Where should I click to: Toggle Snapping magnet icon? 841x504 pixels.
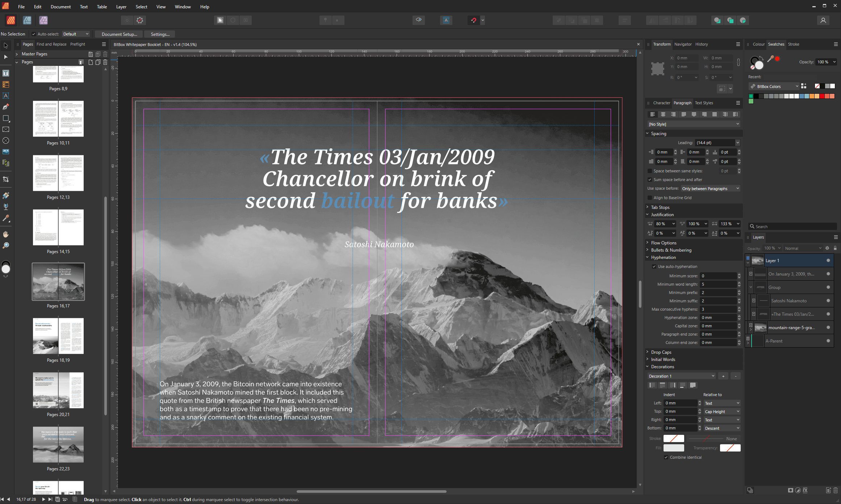(x=474, y=20)
